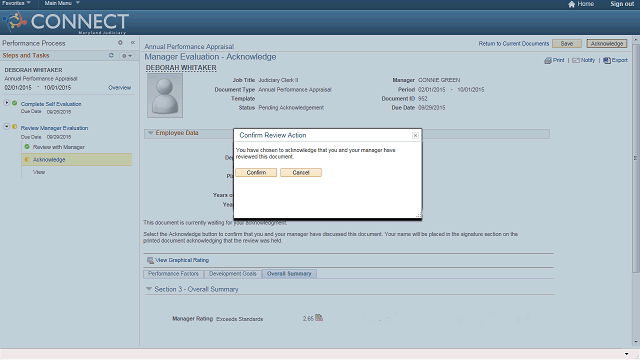640x360 pixels.
Task: Export the appraisal document
Action: 616,60
